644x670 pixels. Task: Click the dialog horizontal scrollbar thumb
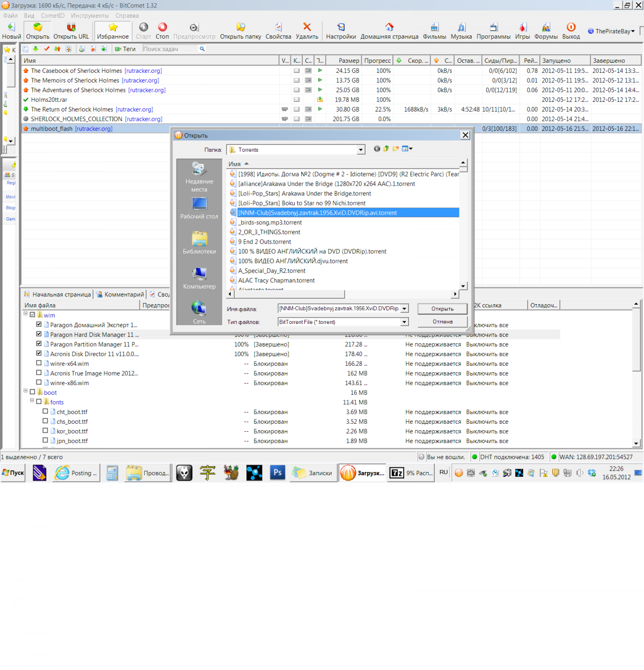click(x=289, y=294)
